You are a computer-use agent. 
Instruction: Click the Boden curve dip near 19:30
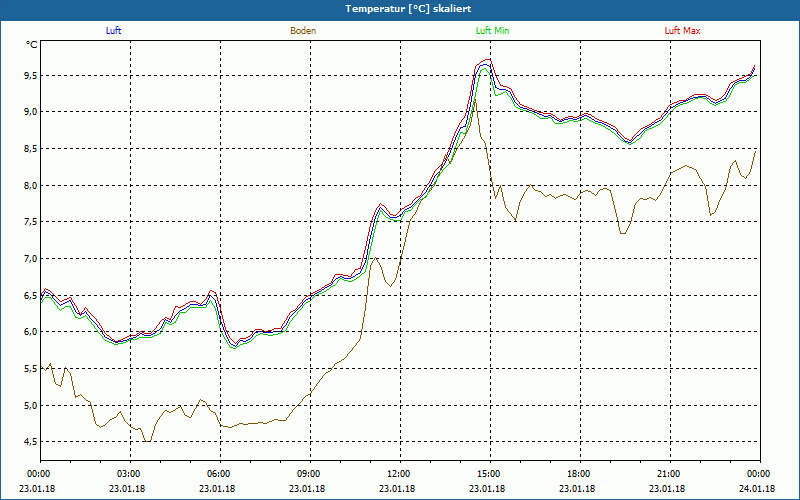pyautogui.click(x=623, y=233)
